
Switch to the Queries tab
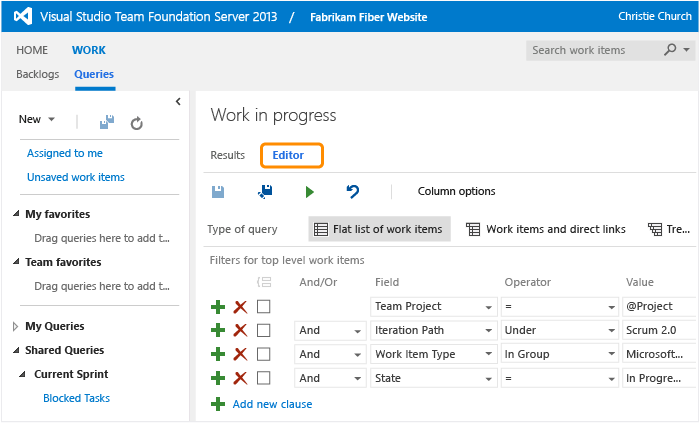(x=94, y=74)
